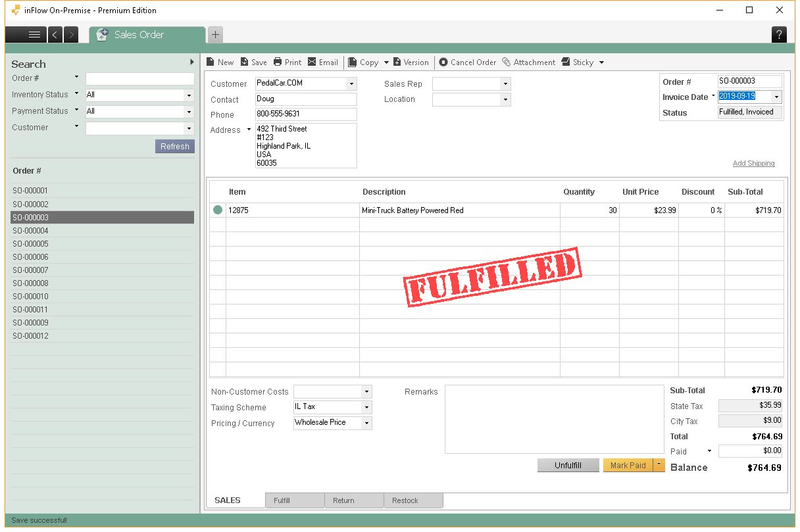Select order SO-000001 in list
800x532 pixels.
(103, 191)
